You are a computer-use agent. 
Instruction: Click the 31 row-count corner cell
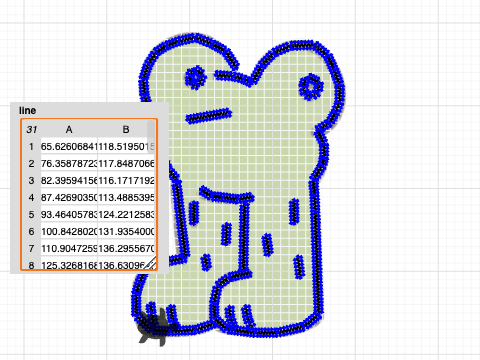[31, 129]
